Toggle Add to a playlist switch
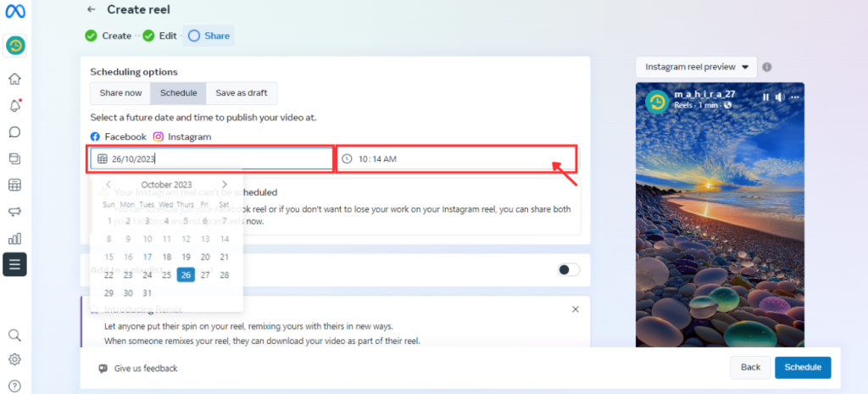This screenshot has width=868, height=394. (x=569, y=270)
